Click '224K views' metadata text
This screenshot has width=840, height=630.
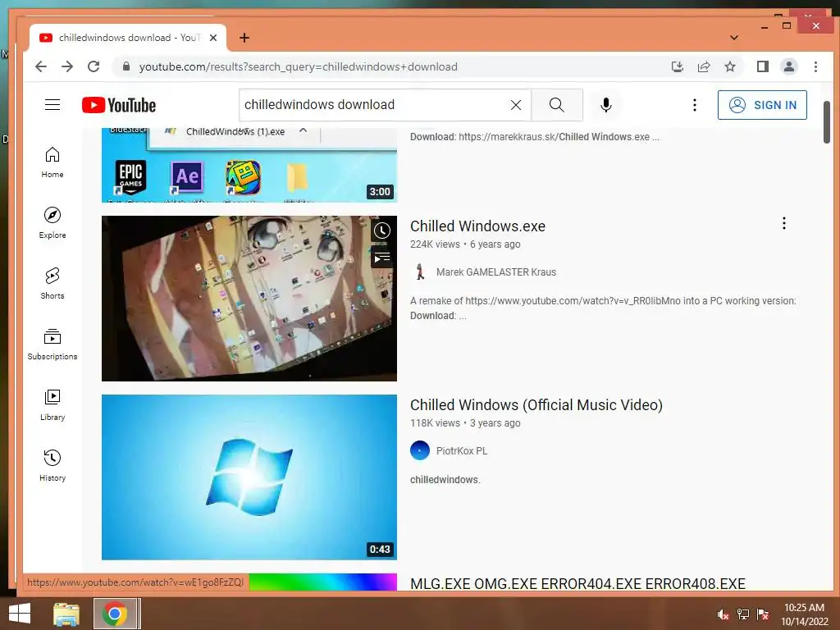[x=435, y=244]
